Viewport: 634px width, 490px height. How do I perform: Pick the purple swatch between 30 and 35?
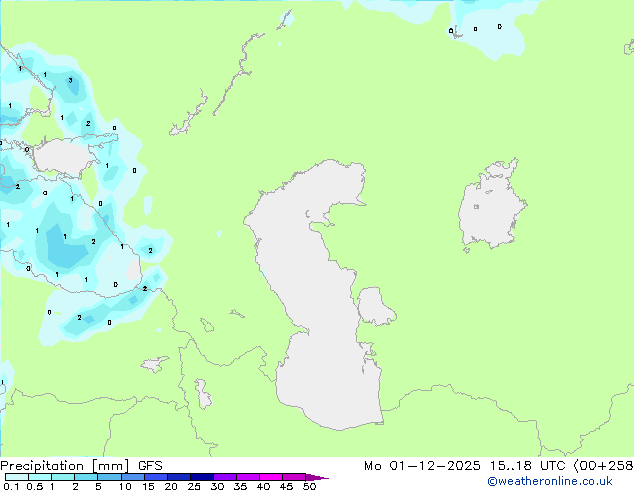point(224,477)
